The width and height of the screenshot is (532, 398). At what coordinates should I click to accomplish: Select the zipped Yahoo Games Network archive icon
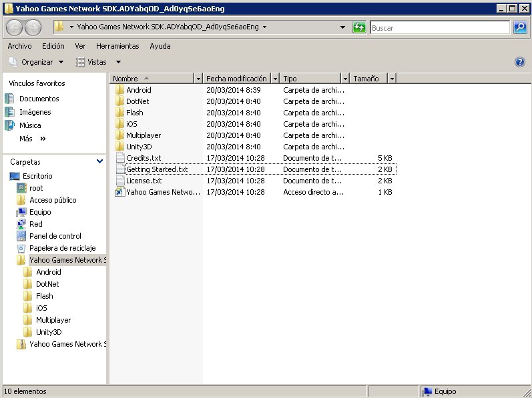click(21, 344)
